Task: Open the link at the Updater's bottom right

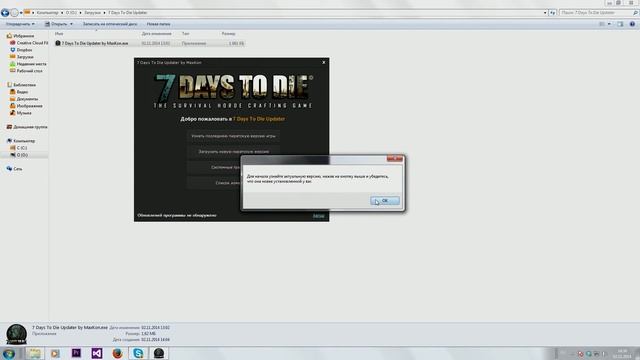Action: coord(318,216)
